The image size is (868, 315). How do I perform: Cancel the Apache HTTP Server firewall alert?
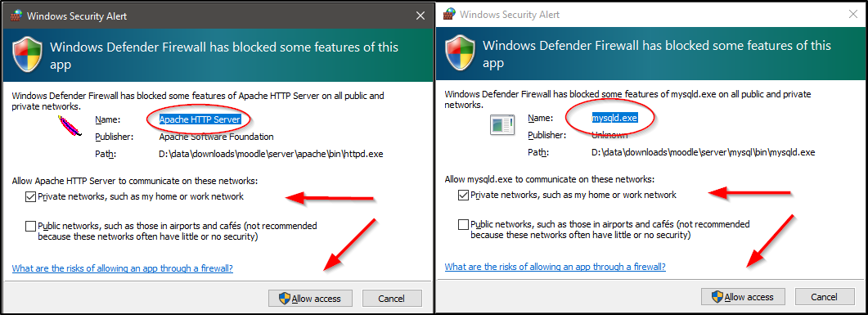[x=391, y=299]
